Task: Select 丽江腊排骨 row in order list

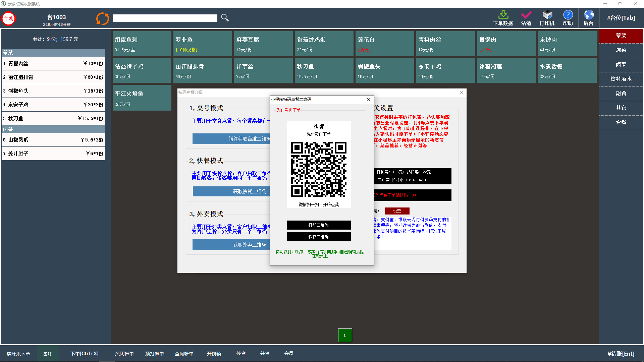Action: (x=53, y=77)
